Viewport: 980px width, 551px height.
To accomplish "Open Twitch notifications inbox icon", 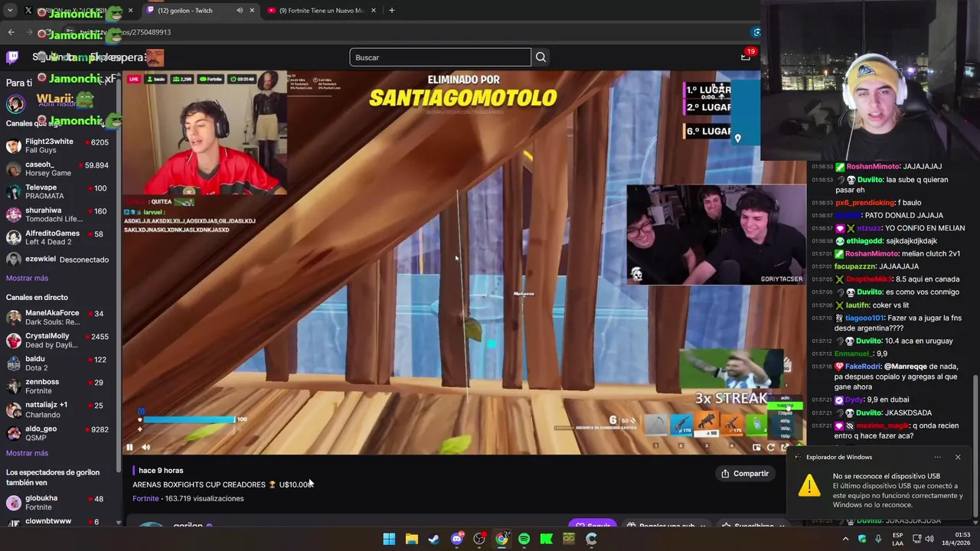I will pyautogui.click(x=746, y=56).
